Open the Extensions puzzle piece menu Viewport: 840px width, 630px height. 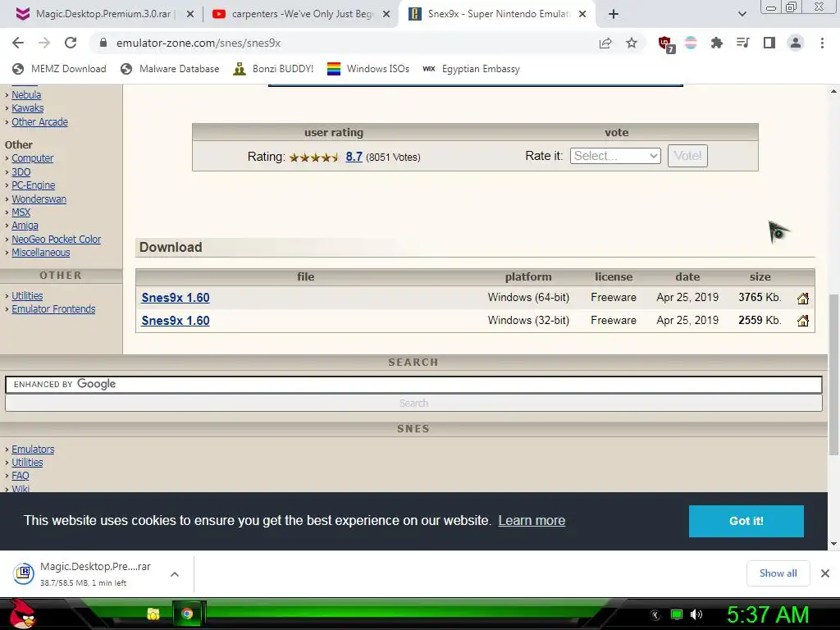716,43
